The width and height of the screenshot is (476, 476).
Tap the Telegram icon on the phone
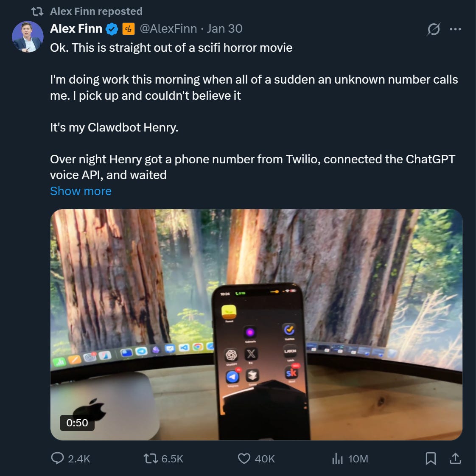click(232, 377)
